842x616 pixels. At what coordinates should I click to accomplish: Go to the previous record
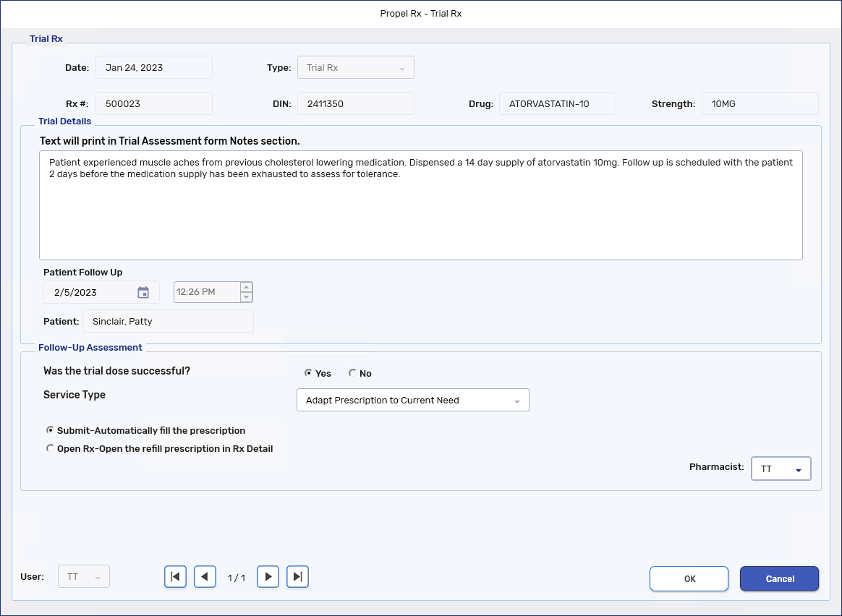(205, 577)
